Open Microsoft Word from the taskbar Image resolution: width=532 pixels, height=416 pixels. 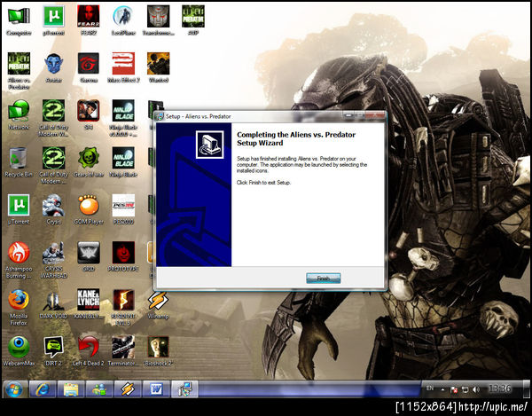pyautogui.click(x=156, y=389)
